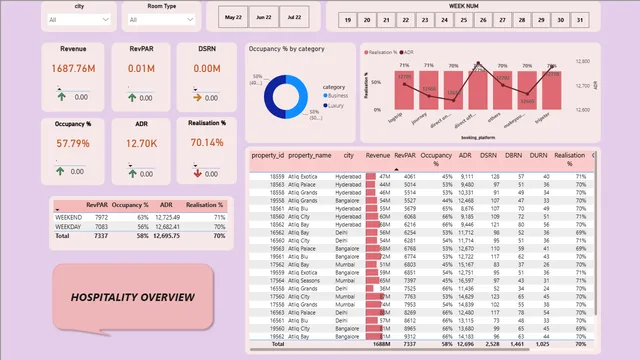Click the red down arrow under Realisation %
The height and width of the screenshot is (360, 640).
click(x=198, y=173)
